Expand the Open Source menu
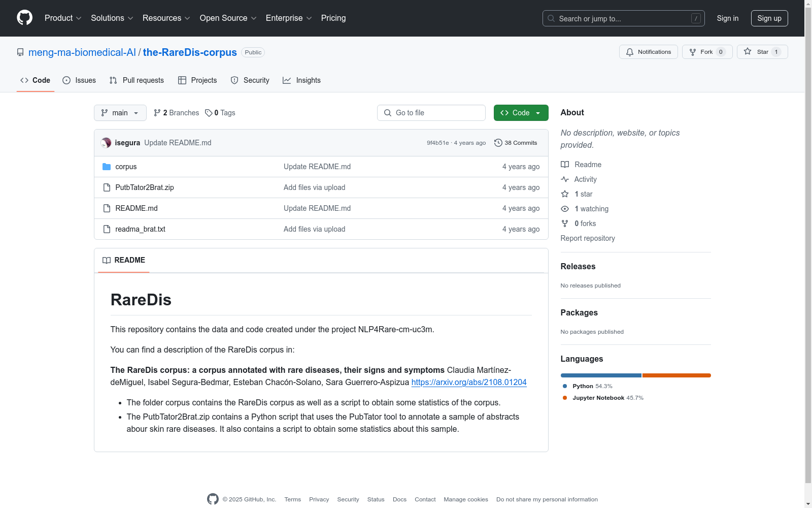Image resolution: width=812 pixels, height=508 pixels. coord(228,18)
